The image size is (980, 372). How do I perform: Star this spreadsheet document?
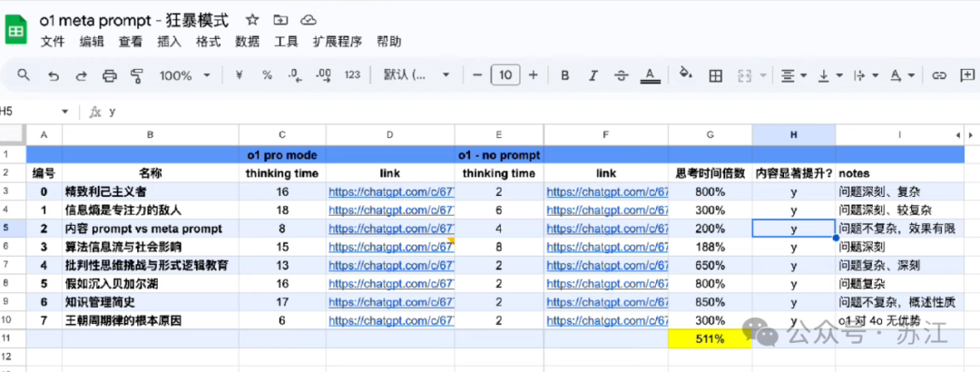[x=252, y=20]
